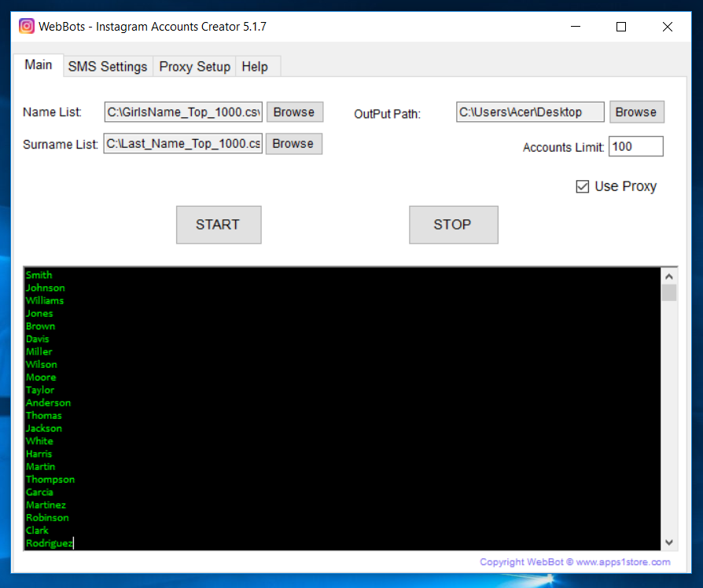The height and width of the screenshot is (588, 703).
Task: Browse for the Name List file
Action: pyautogui.click(x=295, y=112)
